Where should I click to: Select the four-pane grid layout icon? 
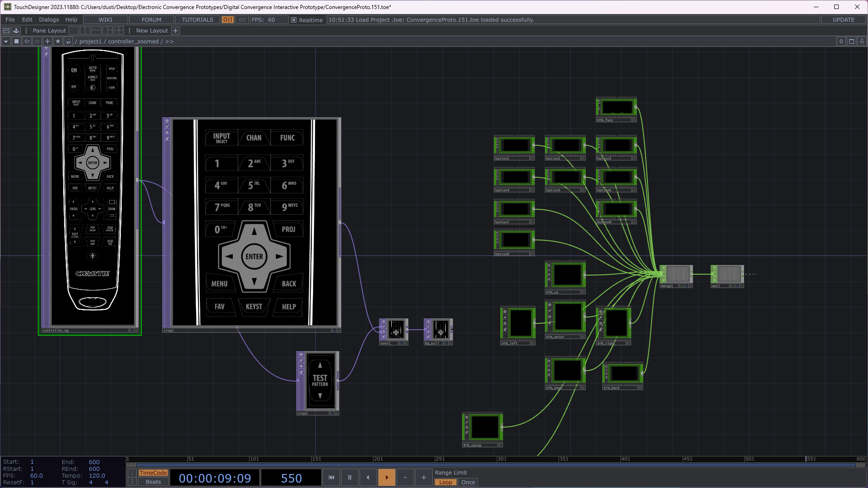(x=119, y=31)
